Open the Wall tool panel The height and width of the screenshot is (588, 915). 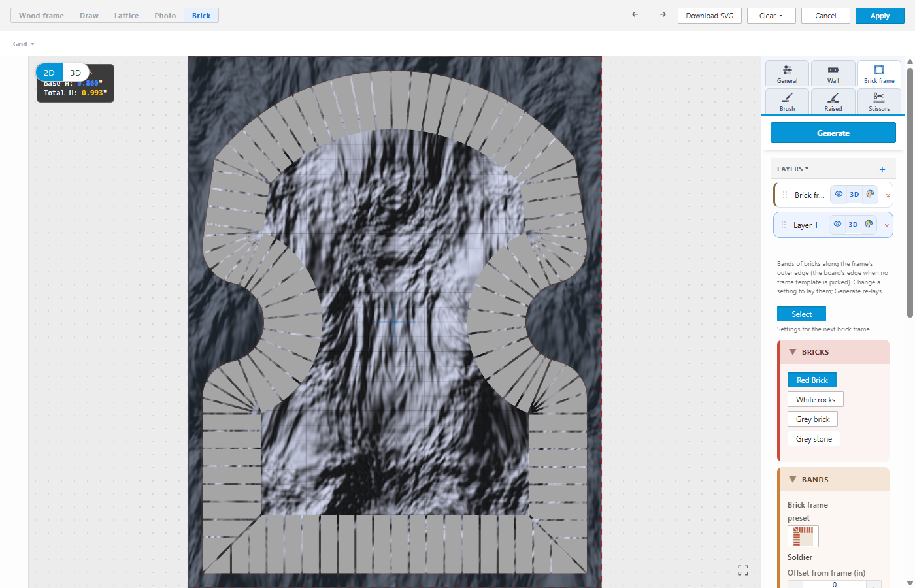pyautogui.click(x=833, y=73)
